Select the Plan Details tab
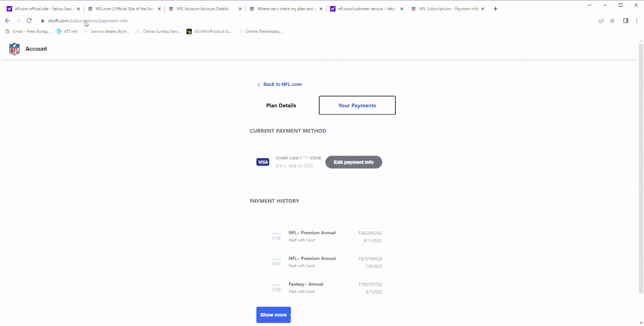Screen dimensions: 644x326 (281, 106)
